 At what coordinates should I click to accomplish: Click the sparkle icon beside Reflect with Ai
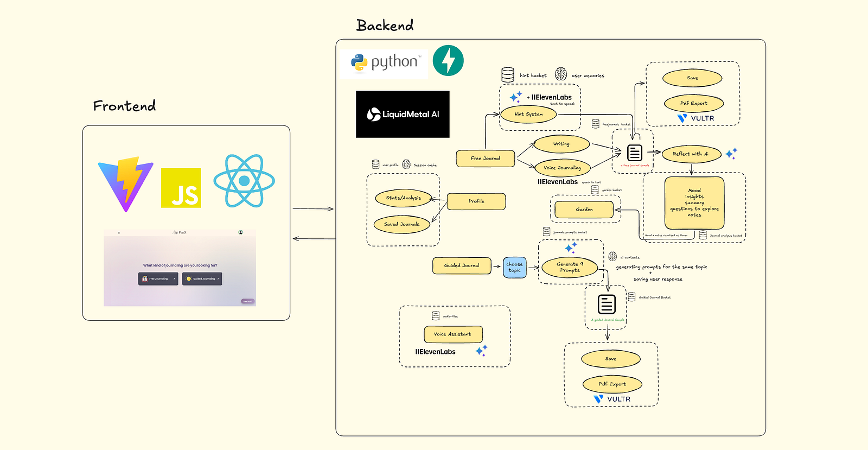(x=731, y=153)
